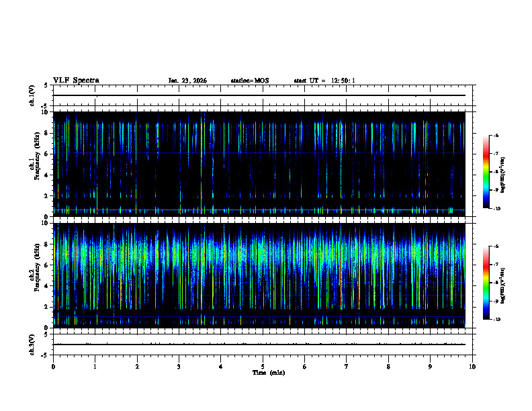Click the "4" kHz tick of ch.1 panel
This screenshot has width=532, height=411.
click(47, 175)
